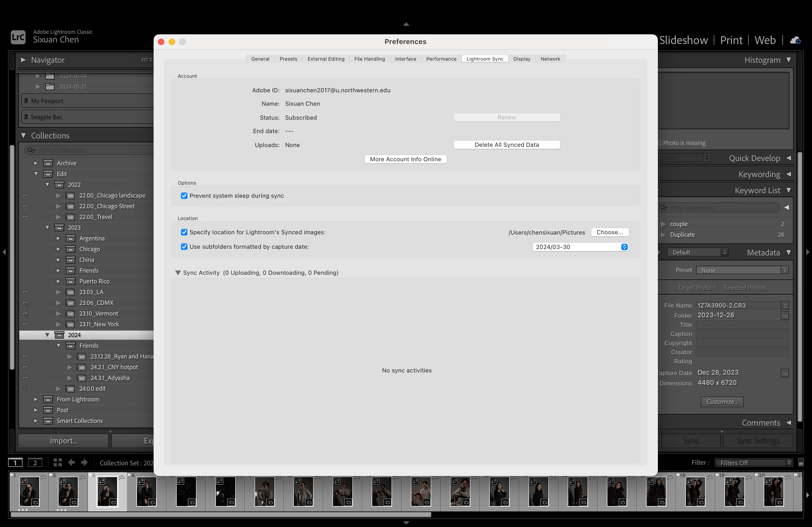Click the second monitor display icon

[35, 463]
